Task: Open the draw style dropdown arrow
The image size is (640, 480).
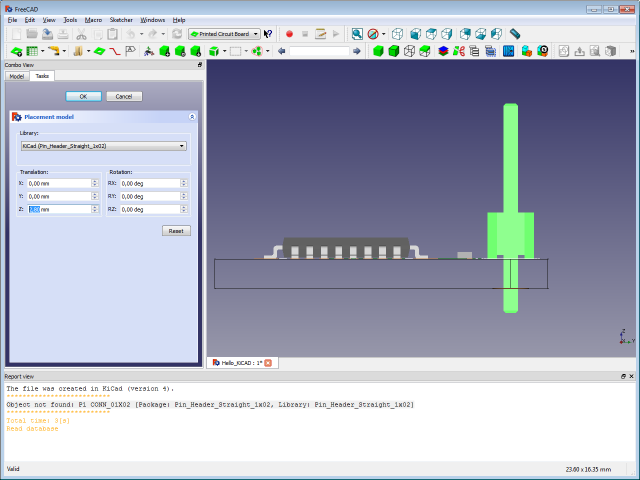Action: 383,34
